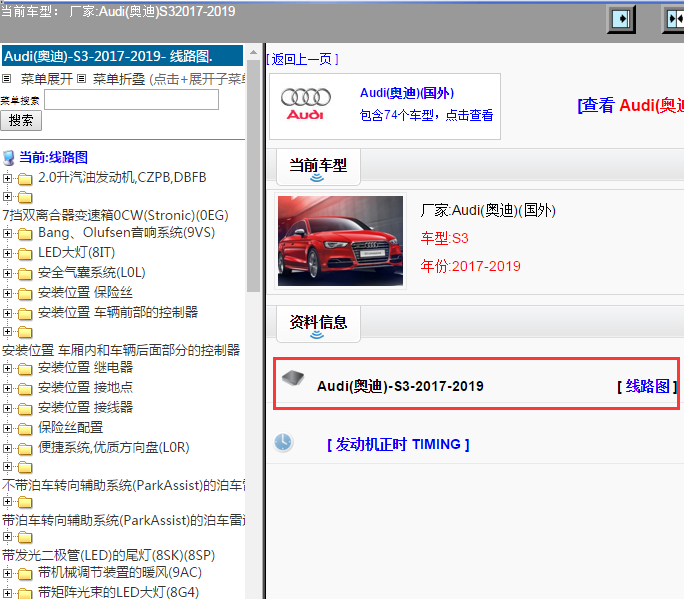Viewport: 684px width, 599px height.
Task: Expand the 安全气囊系统(L0L) node
Action: [7, 273]
